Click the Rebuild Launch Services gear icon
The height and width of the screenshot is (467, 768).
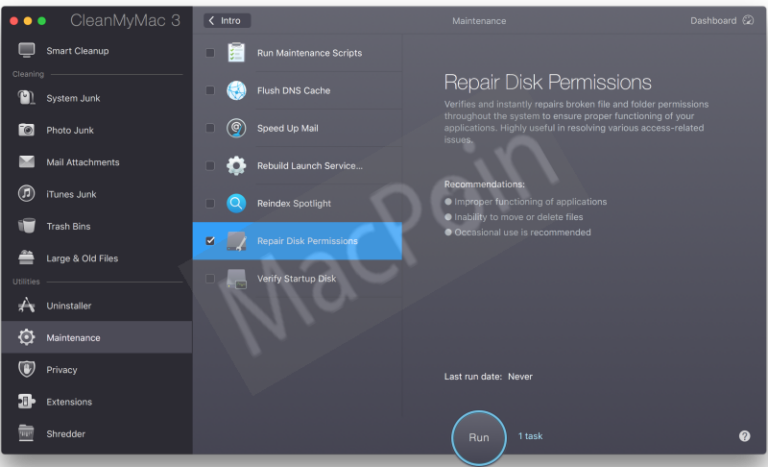coord(236,166)
